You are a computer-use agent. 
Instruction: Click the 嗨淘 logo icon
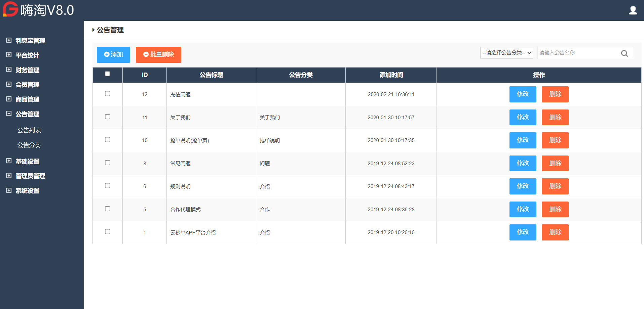point(10,9)
